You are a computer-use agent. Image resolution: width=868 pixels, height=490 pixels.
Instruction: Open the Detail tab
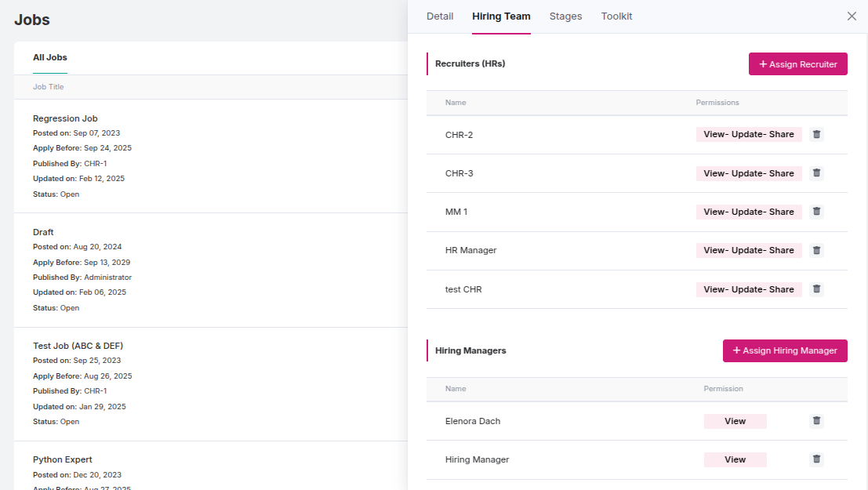(x=440, y=16)
